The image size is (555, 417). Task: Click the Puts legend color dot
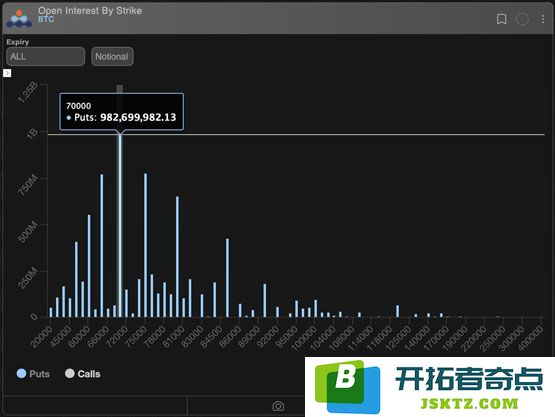coord(21,373)
